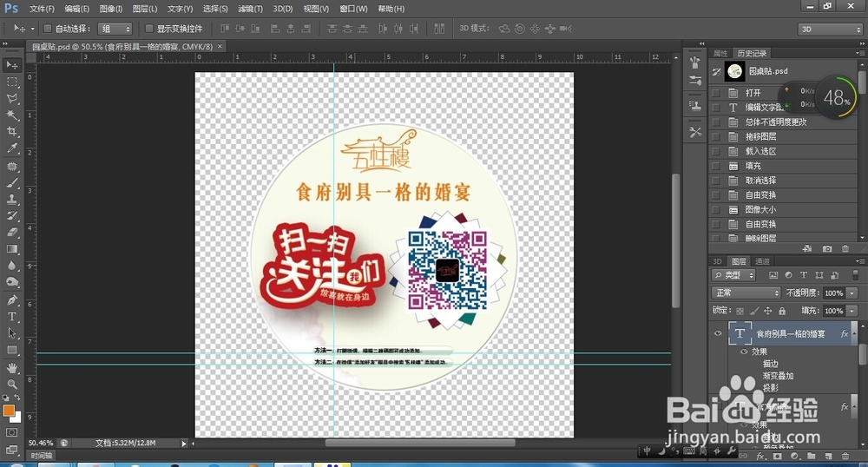Select the Path Selection arrow tool
Screen dimensions: 868x467
pos(11,333)
